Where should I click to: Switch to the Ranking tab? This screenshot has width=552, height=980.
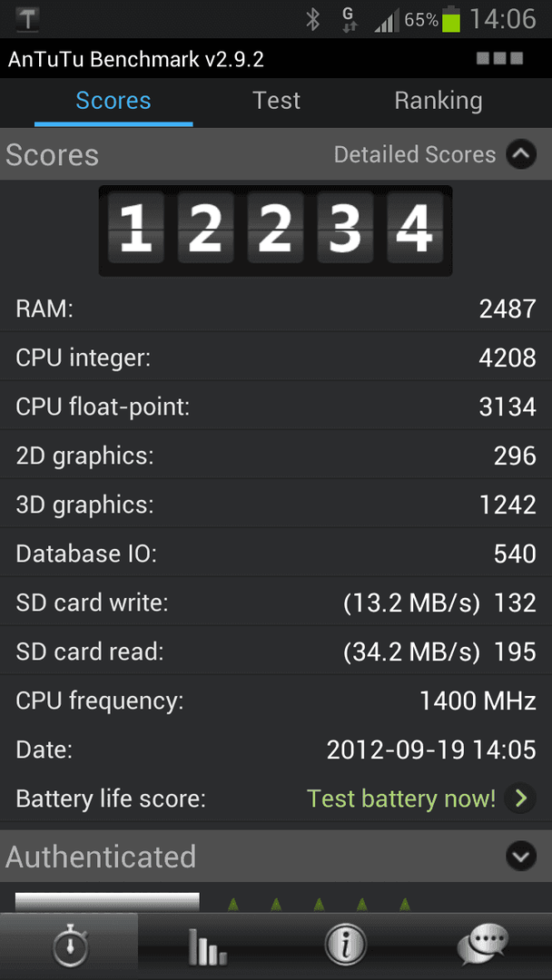point(439,101)
